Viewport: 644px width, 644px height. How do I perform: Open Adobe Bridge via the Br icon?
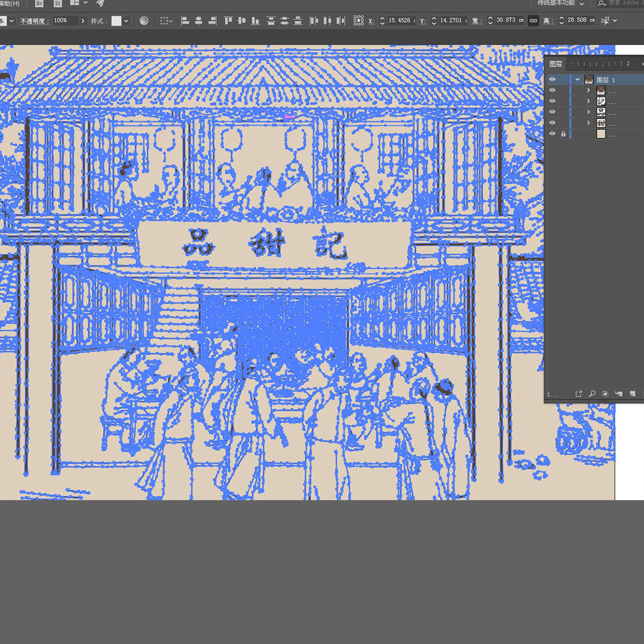click(x=39, y=4)
